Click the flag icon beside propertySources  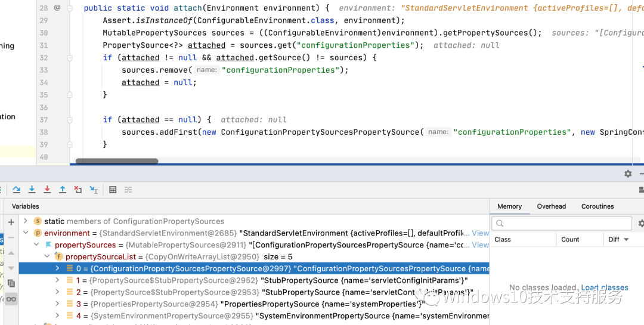click(48, 245)
